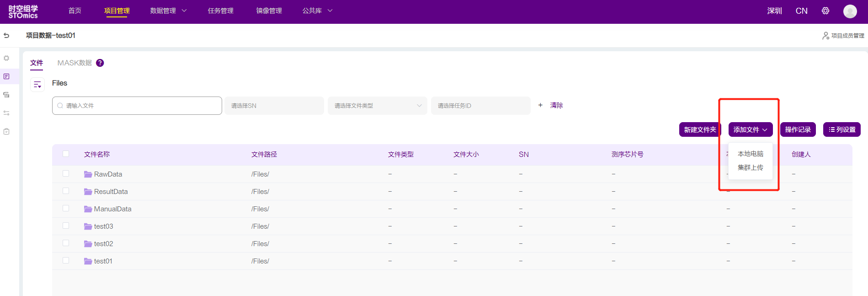This screenshot has width=868, height=296.
Task: Toggle the file tree collapse icon beside Files
Action: pyautogui.click(x=37, y=85)
